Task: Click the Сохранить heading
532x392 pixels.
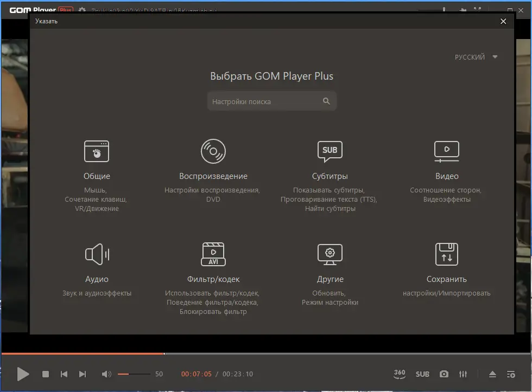Action: point(446,279)
